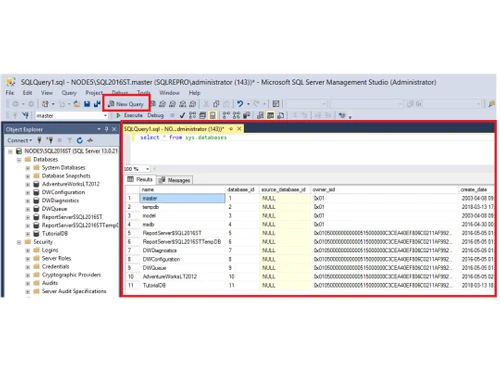
Task: Click the Copy icon in toolbar
Action: (216, 104)
